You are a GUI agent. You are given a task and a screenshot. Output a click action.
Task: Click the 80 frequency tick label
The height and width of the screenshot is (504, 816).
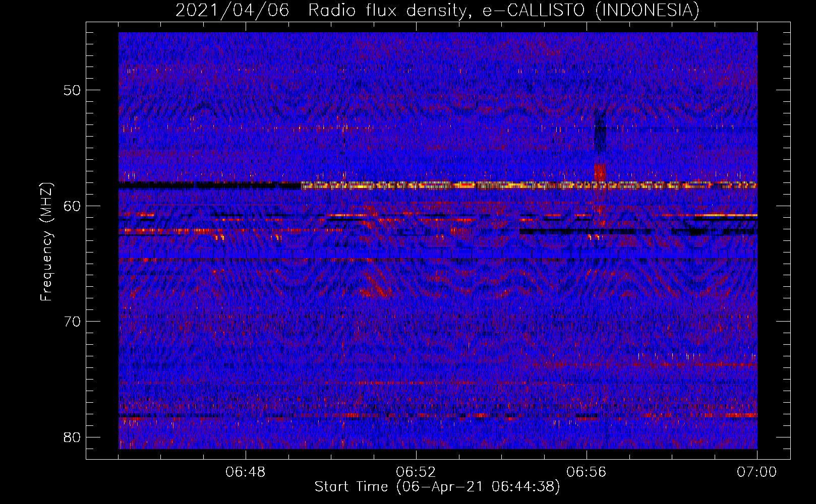[x=73, y=437]
